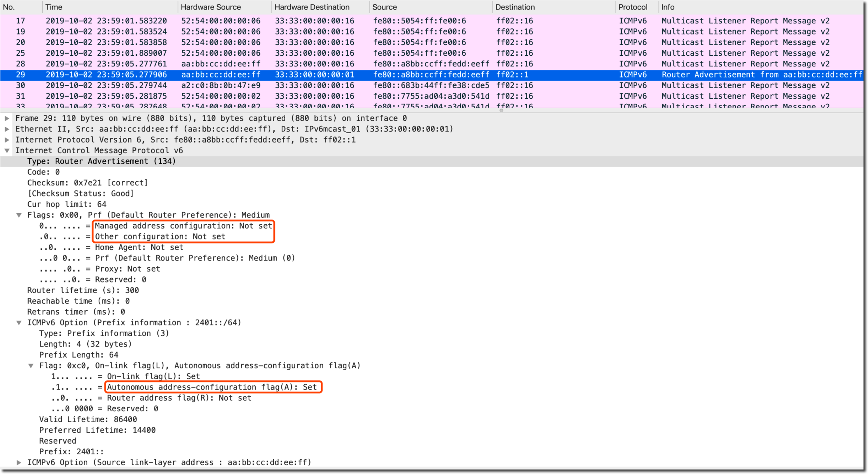Select the Router lifetime (s): 300 field
868x474 pixels.
pos(83,290)
